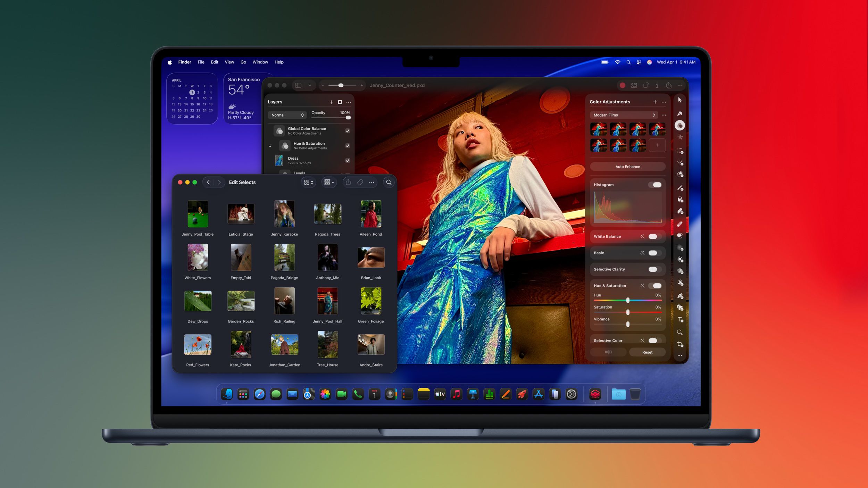The width and height of the screenshot is (868, 488).
Task: Open the Color Adjustments panel ellipsis menu
Action: point(664,102)
